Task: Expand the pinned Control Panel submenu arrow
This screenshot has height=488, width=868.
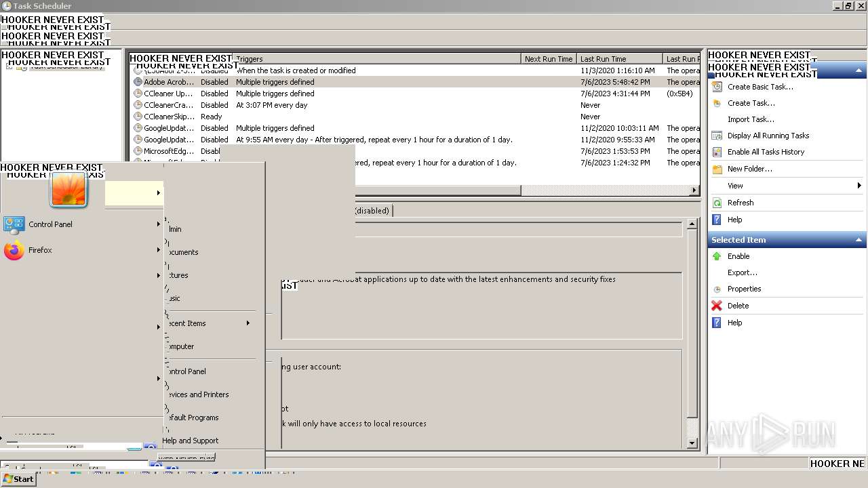Action: click(159, 224)
